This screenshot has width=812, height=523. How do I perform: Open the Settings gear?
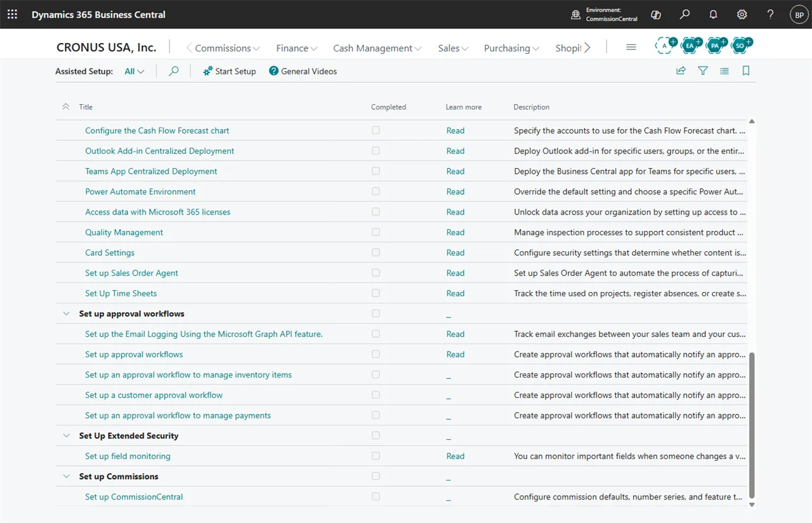click(x=742, y=15)
